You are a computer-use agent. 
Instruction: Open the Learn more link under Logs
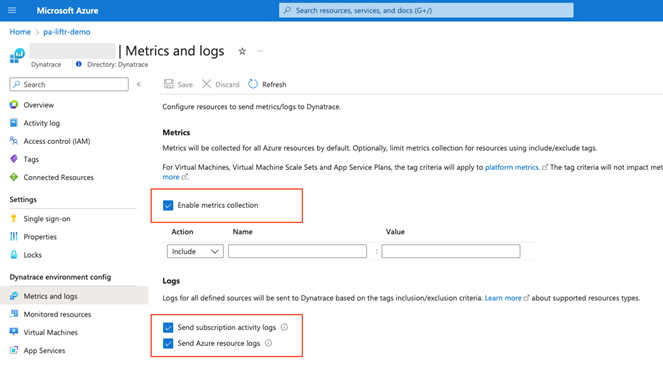(503, 298)
